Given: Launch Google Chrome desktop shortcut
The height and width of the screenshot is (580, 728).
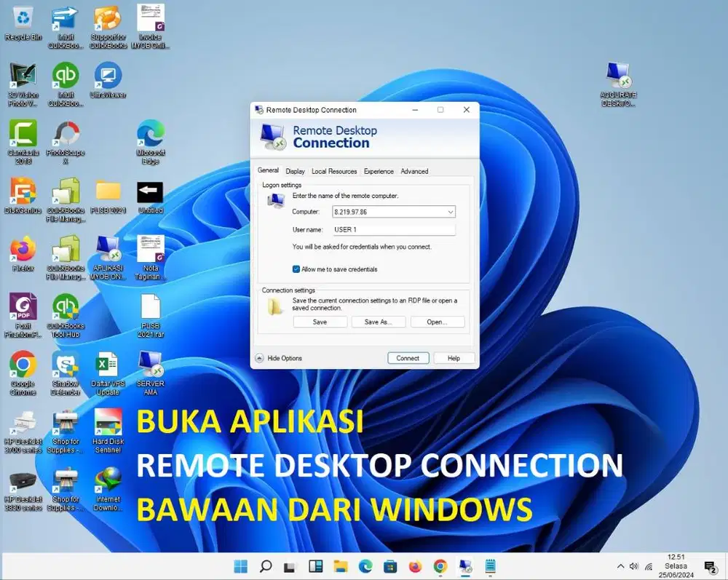Looking at the screenshot, I should click(x=23, y=365).
